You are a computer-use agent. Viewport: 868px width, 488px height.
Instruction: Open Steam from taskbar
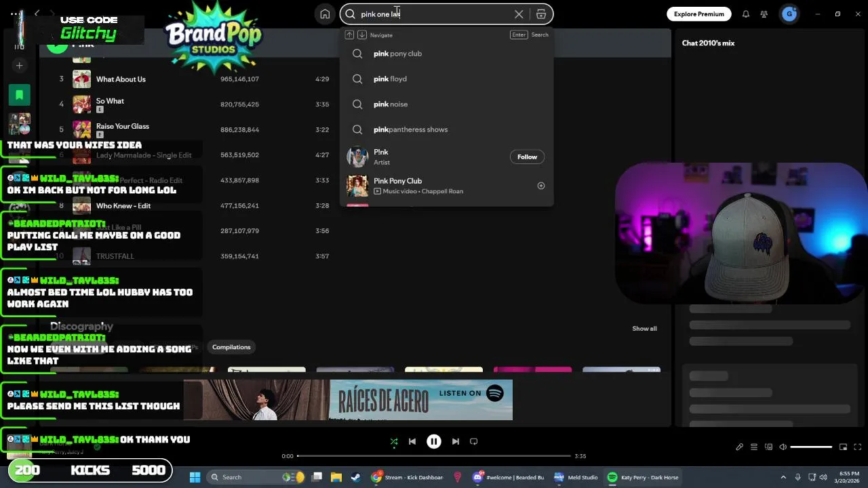(355, 477)
